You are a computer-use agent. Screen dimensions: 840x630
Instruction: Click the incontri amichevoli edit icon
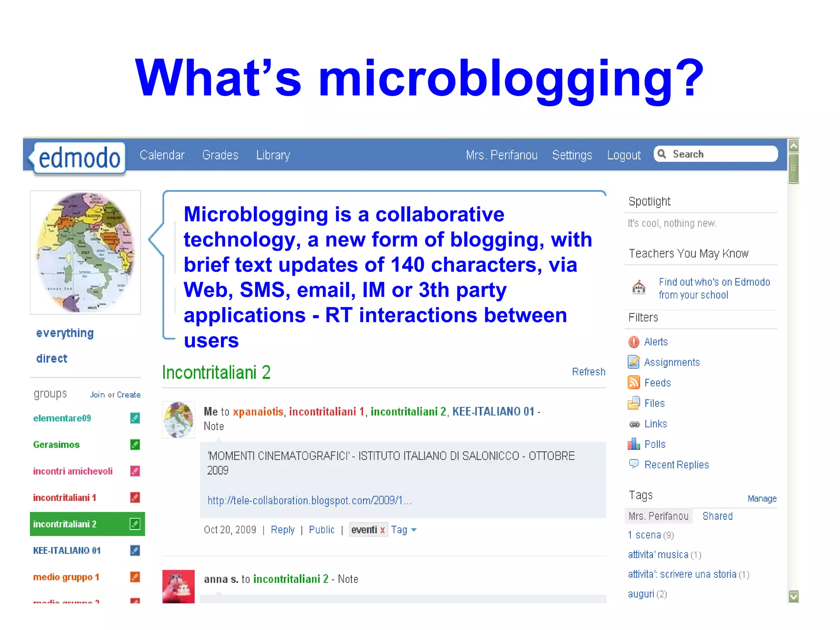click(135, 471)
